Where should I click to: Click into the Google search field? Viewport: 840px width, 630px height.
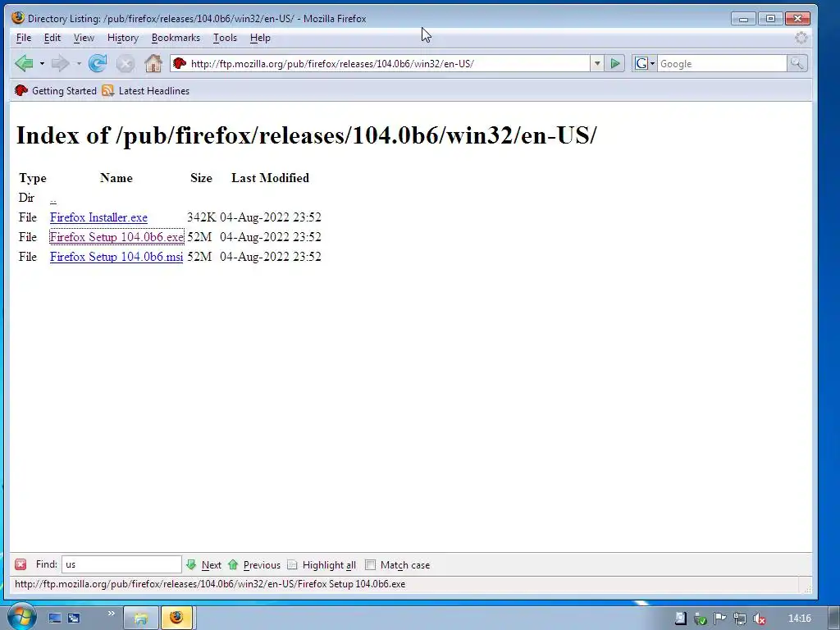pos(722,64)
